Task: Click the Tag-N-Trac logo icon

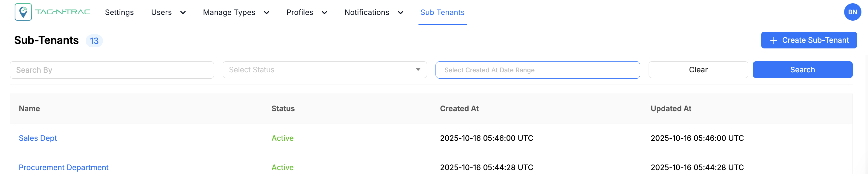Action: click(23, 12)
